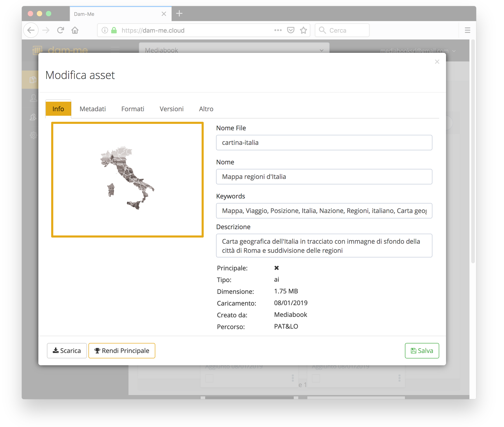Click the page vertical scrollbar
This screenshot has height=427, width=504.
coord(473,152)
